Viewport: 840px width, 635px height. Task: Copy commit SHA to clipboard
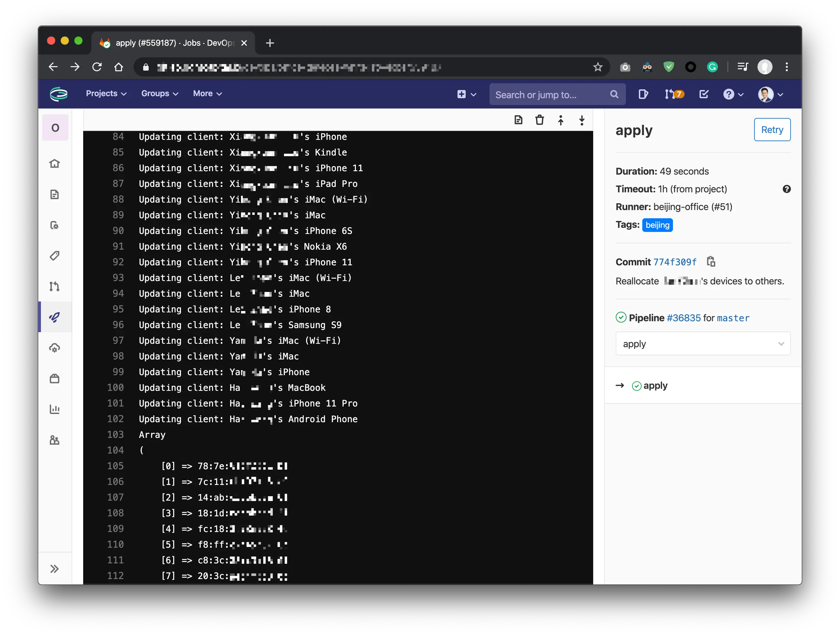coord(711,262)
